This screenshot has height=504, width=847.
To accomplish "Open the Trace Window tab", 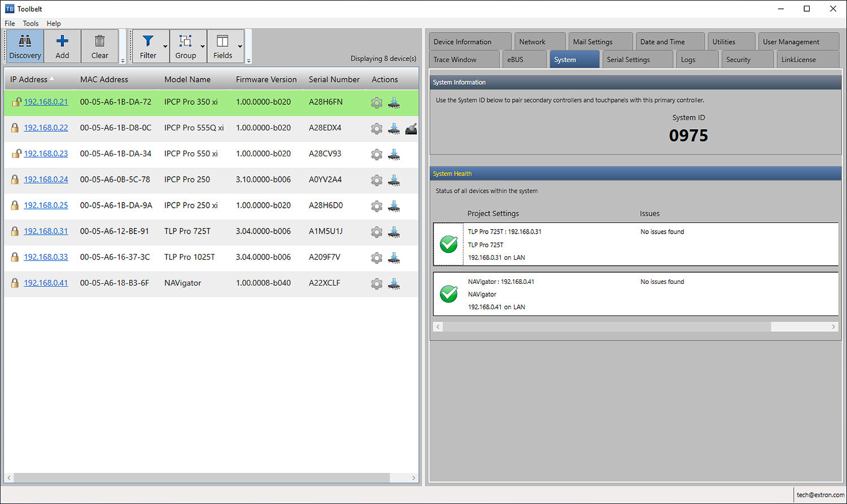I will pyautogui.click(x=465, y=59).
